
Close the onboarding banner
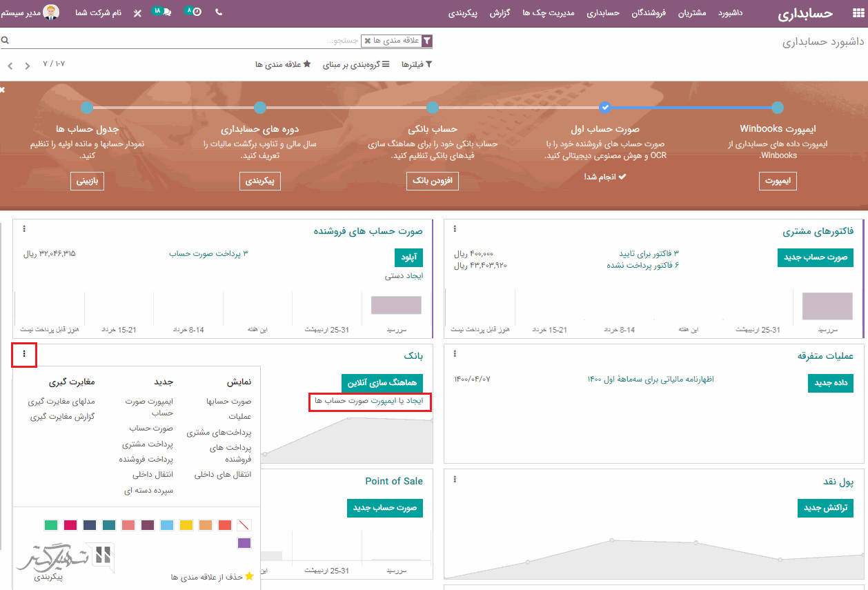pyautogui.click(x=3, y=90)
